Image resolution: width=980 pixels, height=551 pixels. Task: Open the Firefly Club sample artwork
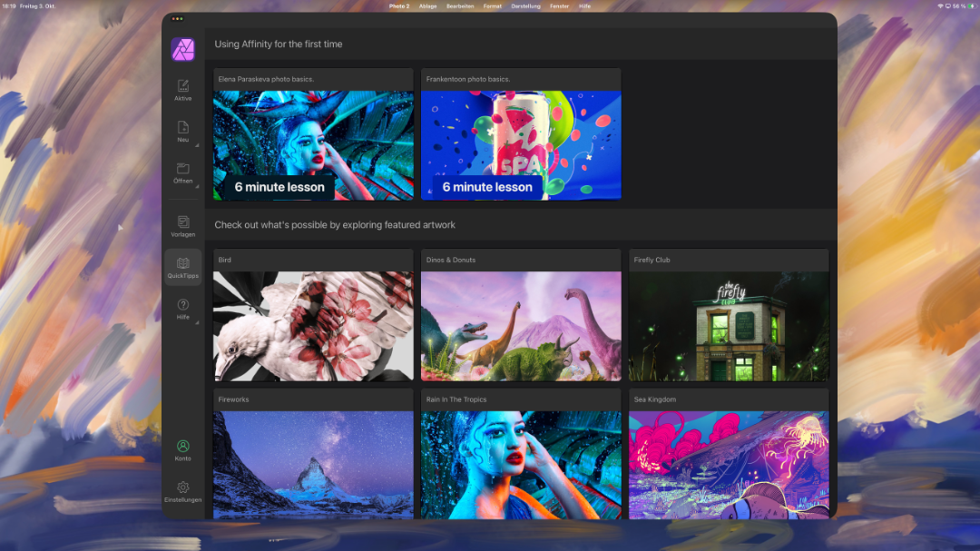(729, 326)
